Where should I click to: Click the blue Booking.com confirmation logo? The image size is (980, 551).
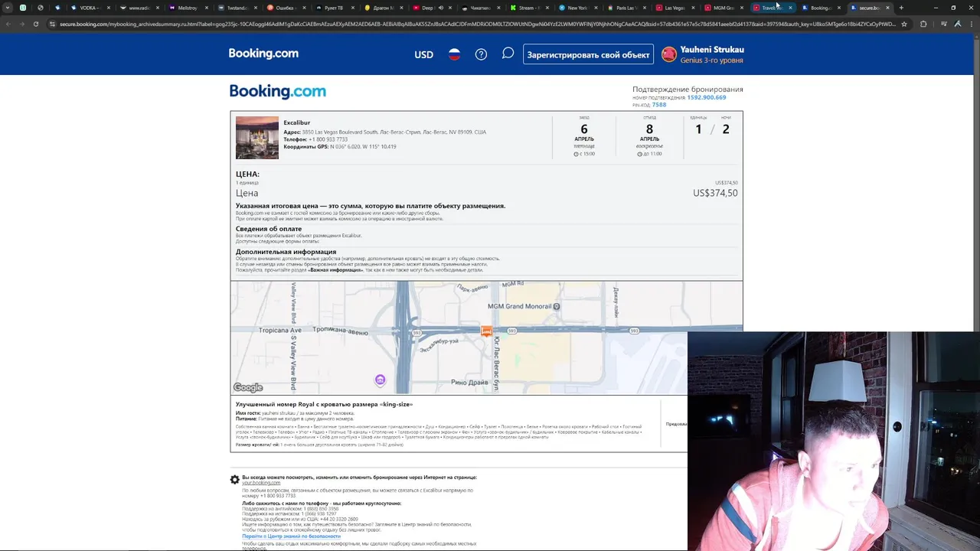[278, 92]
